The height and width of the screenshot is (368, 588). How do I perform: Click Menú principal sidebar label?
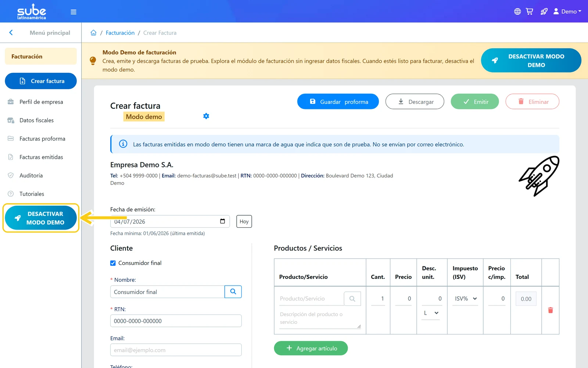coord(50,33)
